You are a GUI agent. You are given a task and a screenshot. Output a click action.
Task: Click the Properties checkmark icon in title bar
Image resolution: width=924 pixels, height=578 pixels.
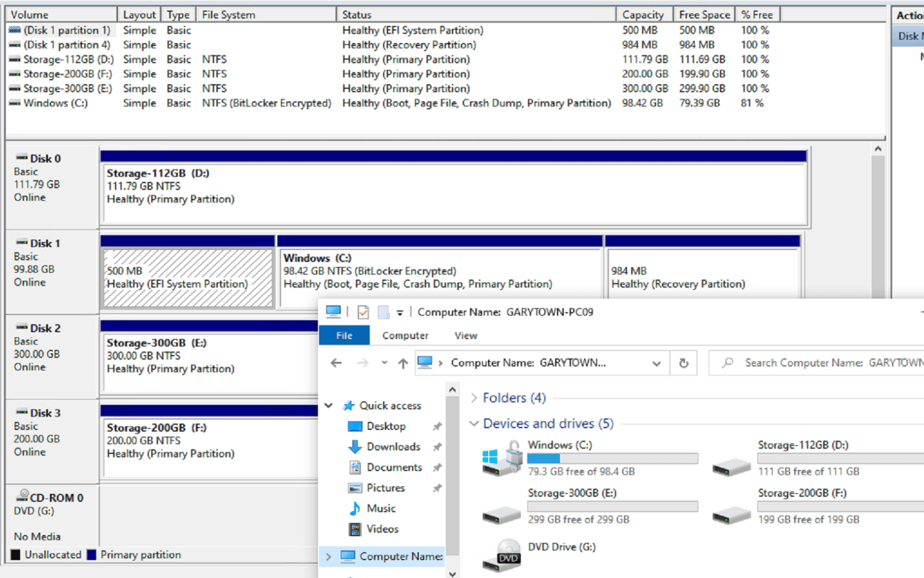(363, 313)
